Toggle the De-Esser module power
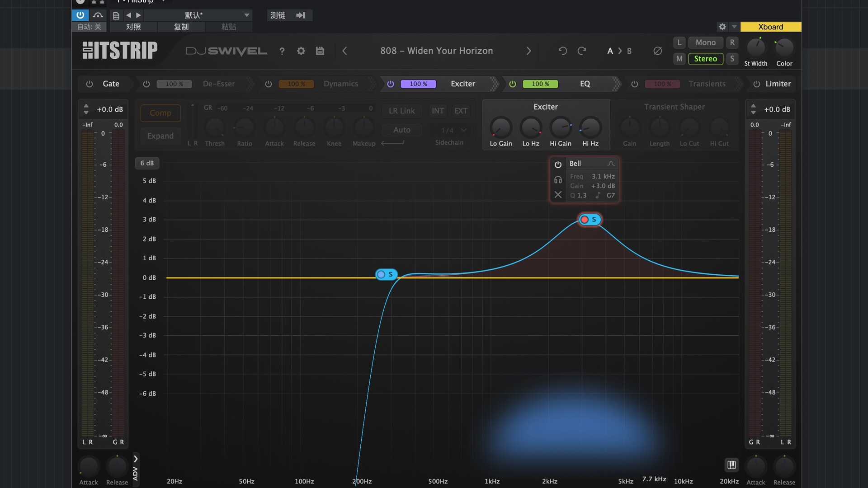 [x=146, y=84]
